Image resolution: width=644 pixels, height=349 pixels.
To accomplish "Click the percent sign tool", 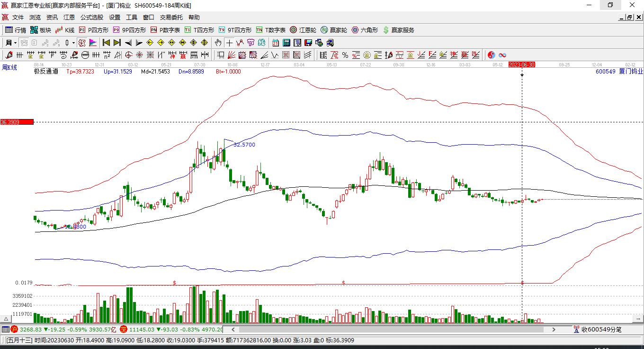I will pos(345,55).
